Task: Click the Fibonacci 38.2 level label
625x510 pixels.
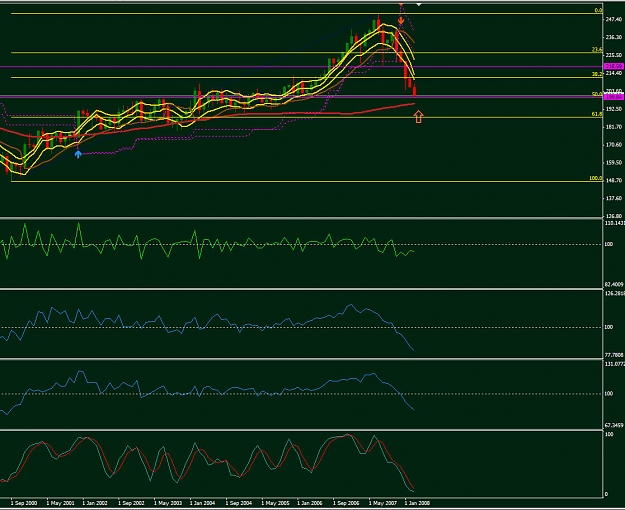Action: click(x=596, y=74)
